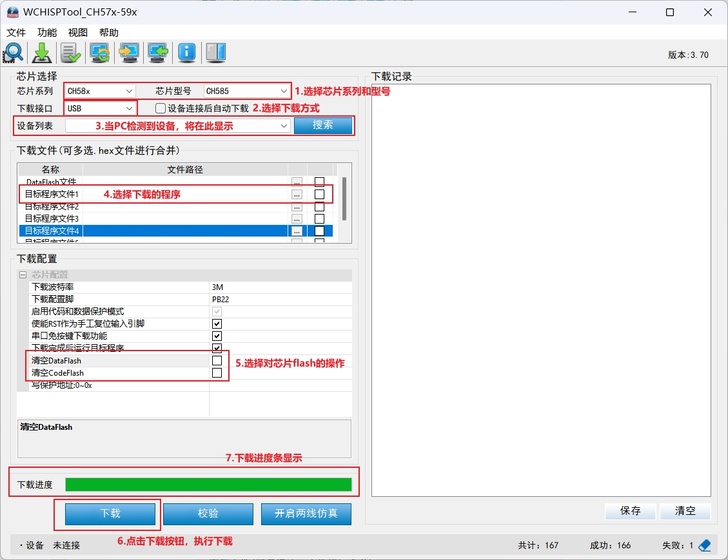Viewport: 728px width, 560px height.
Task: Click 版本:3.70 version text
Action: coord(688,55)
